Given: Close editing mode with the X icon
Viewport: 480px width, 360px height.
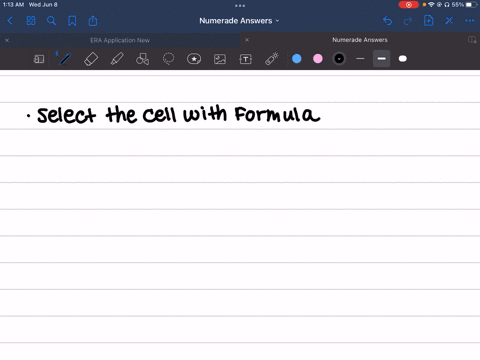Looking at the screenshot, I should point(449,21).
